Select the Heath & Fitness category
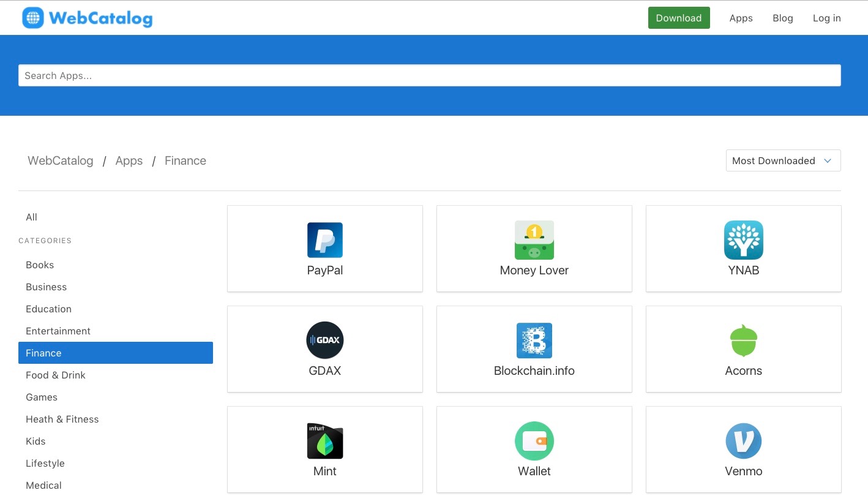Viewport: 868px width, 501px height. point(116,419)
